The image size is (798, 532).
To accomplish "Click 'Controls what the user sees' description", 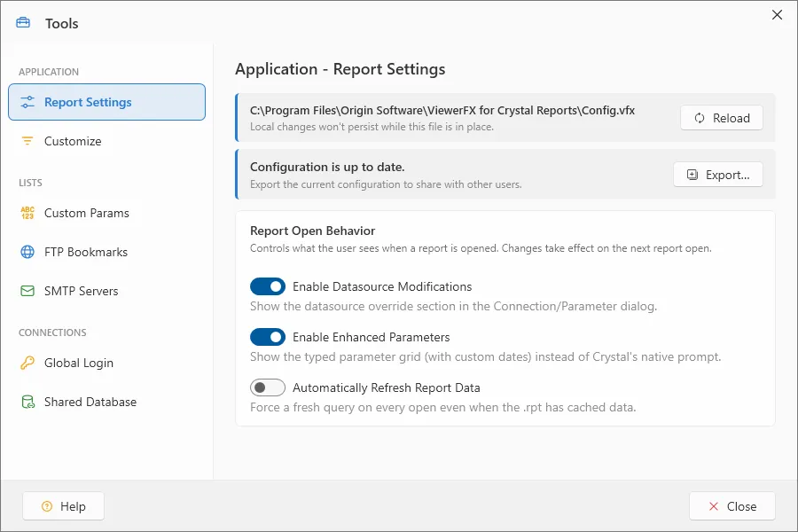I will (x=481, y=248).
